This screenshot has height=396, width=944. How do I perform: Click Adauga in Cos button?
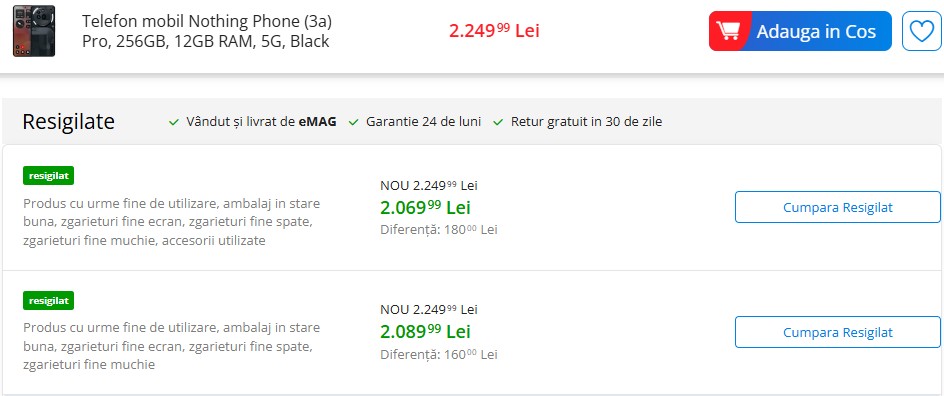click(800, 31)
